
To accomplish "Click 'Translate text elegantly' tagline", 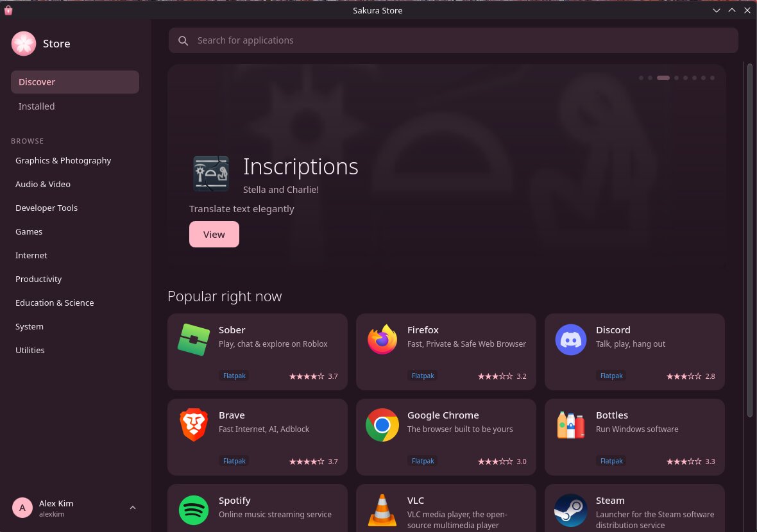I will (x=241, y=209).
